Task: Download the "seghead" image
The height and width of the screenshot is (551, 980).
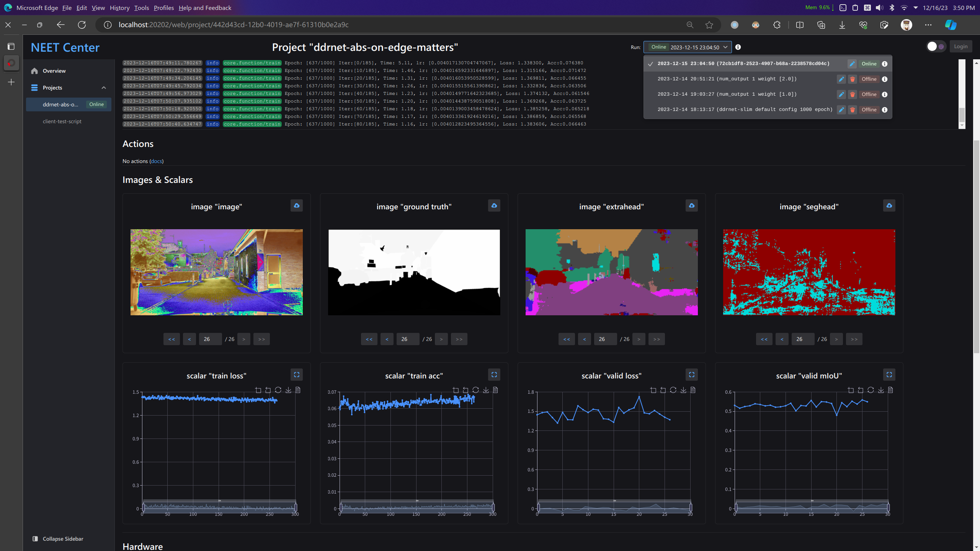Action: (889, 205)
